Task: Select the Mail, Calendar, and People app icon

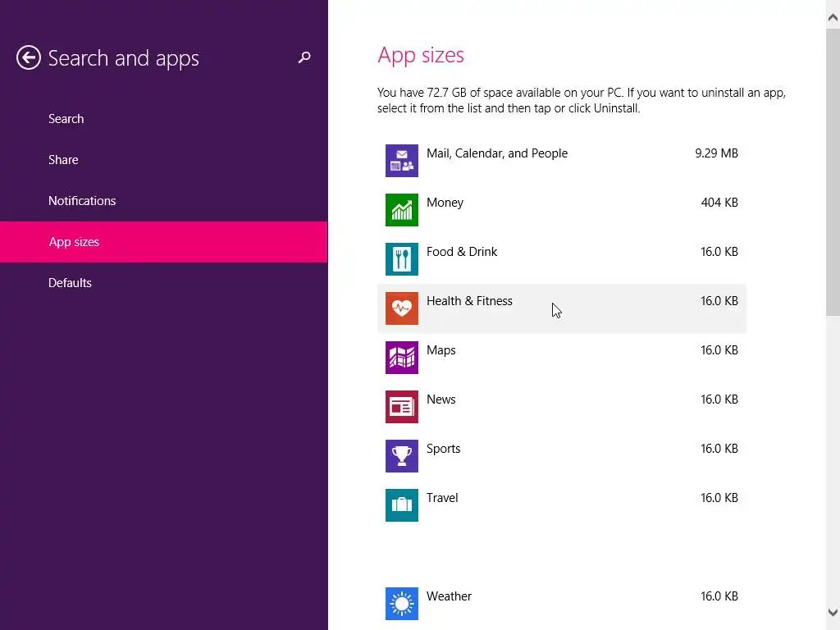Action: point(402,160)
